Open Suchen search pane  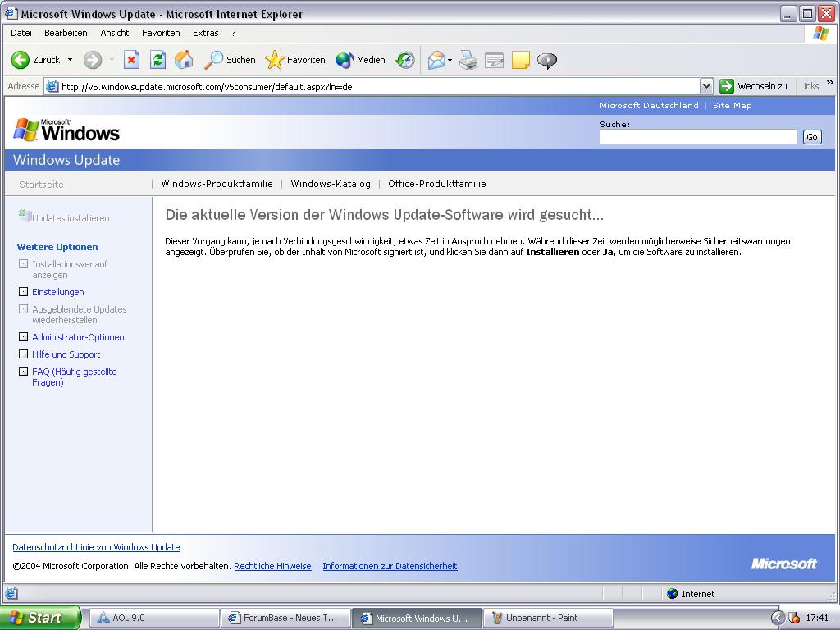[230, 60]
